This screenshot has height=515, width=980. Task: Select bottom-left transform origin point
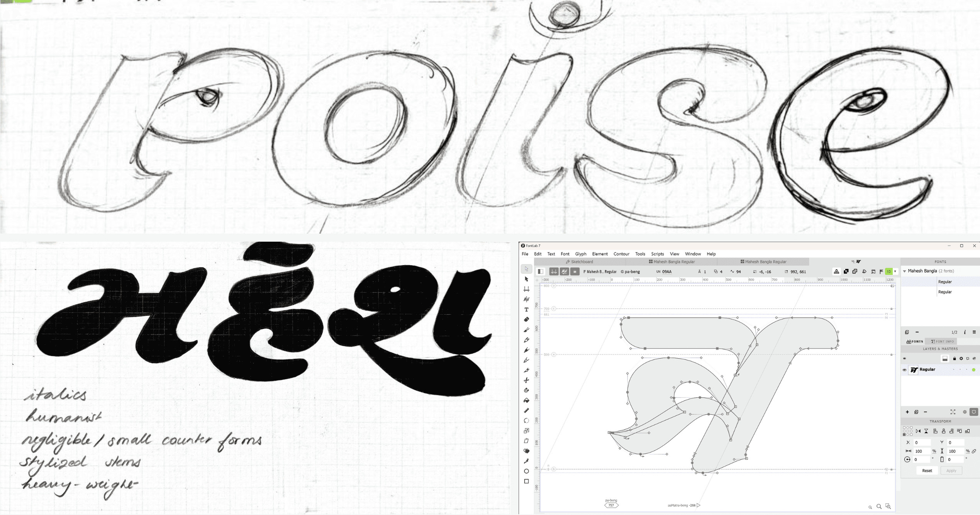(x=904, y=435)
